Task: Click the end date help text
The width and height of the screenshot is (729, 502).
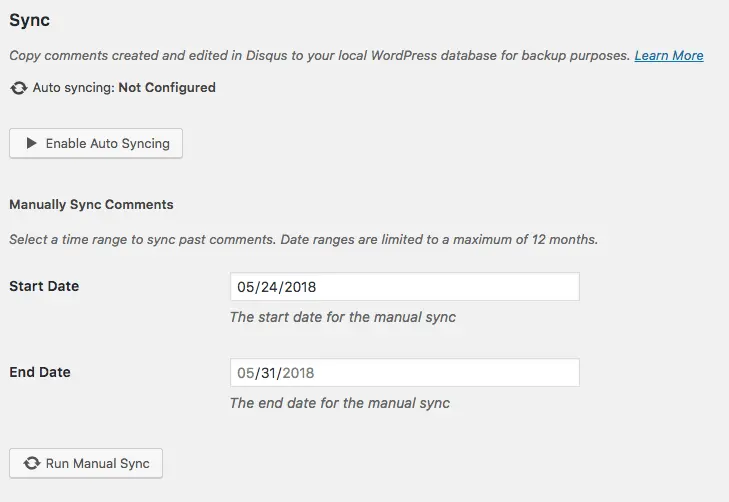Action: [x=340, y=403]
